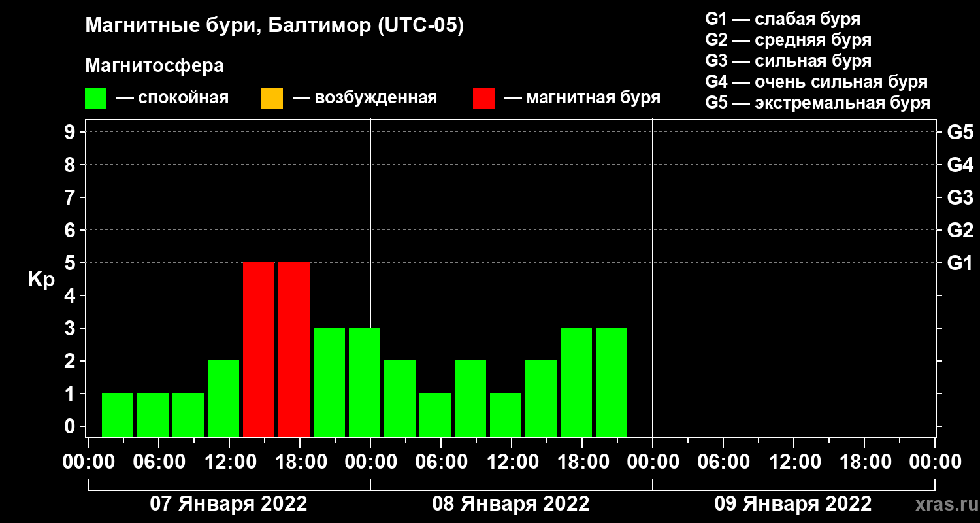Click the chart title 'Магнитные бури, Балтимор (UTC-05)'
This screenshot has height=523, width=980.
(274, 27)
